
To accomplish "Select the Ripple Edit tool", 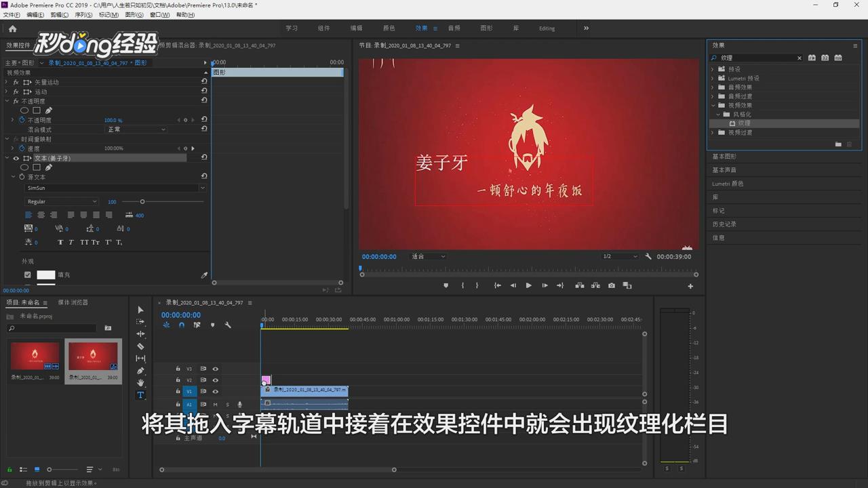I will pyautogui.click(x=140, y=334).
